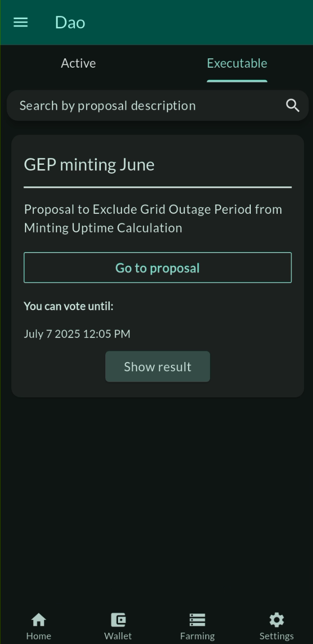The image size is (313, 644).
Task: Tap the Wallet icon in bottom bar
Action: pyautogui.click(x=118, y=620)
